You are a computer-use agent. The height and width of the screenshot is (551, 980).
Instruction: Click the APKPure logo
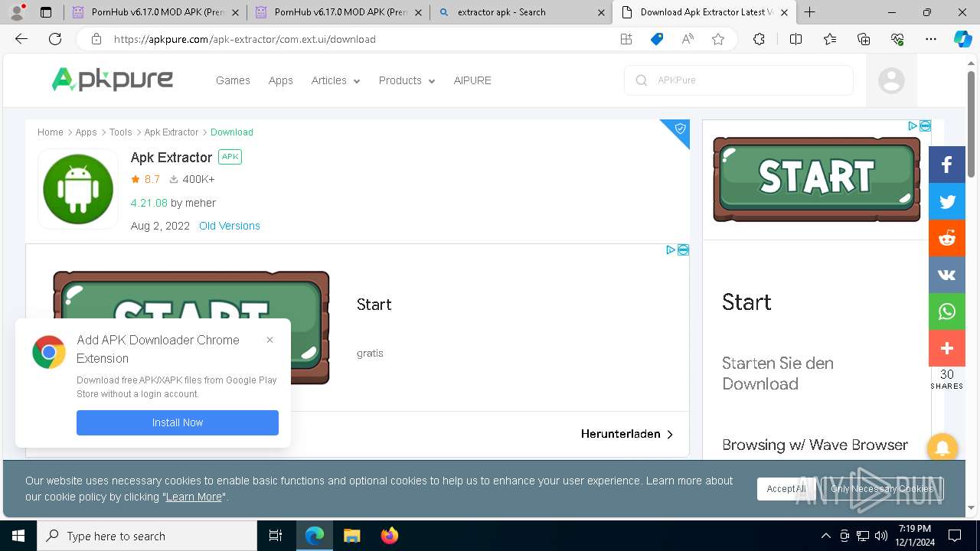click(113, 80)
